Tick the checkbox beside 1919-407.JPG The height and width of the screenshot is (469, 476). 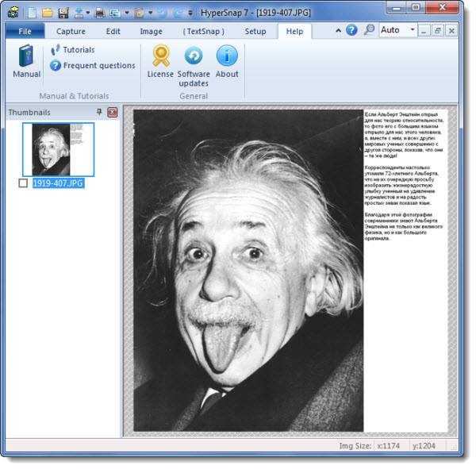click(x=23, y=183)
